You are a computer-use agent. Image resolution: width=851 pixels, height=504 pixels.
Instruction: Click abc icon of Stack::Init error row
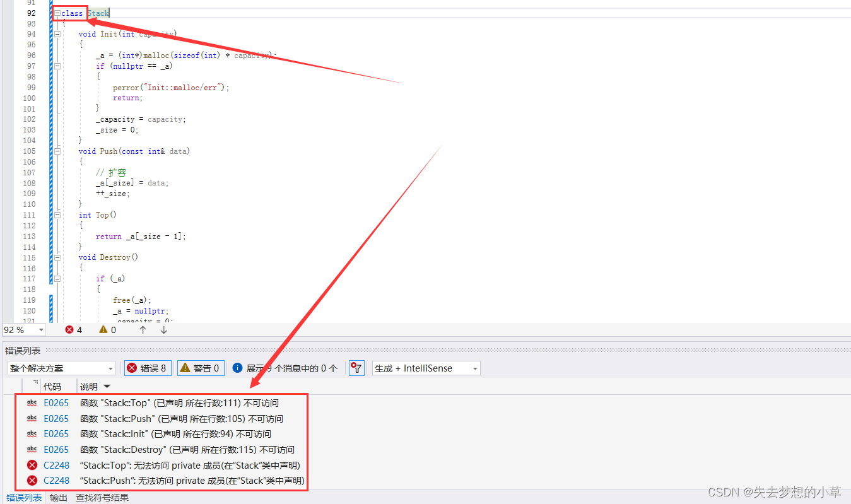pyautogui.click(x=32, y=434)
